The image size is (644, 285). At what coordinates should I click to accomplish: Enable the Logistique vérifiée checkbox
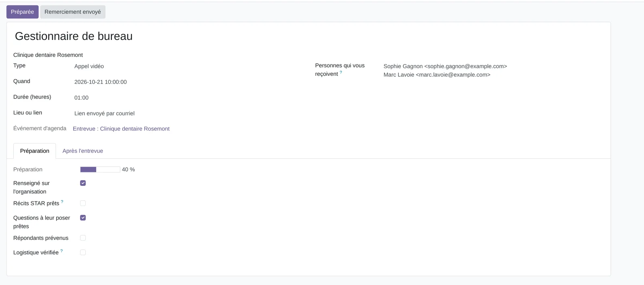point(83,252)
